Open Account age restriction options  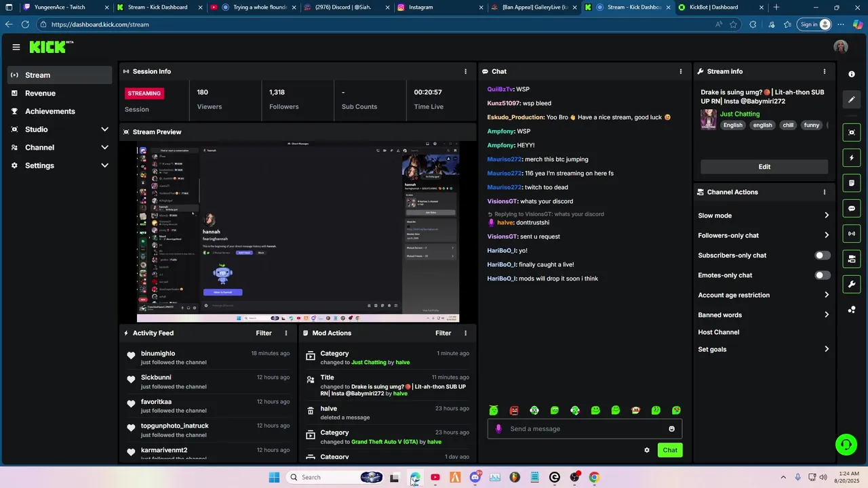click(x=764, y=295)
